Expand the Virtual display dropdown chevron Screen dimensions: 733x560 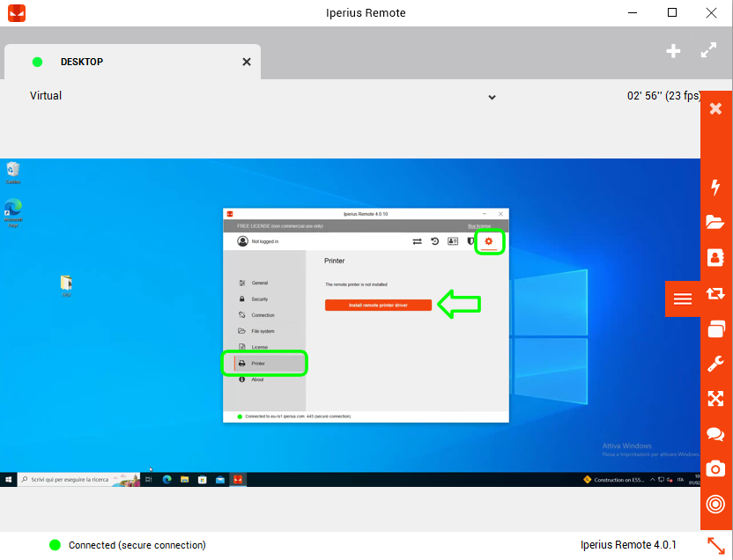click(492, 97)
